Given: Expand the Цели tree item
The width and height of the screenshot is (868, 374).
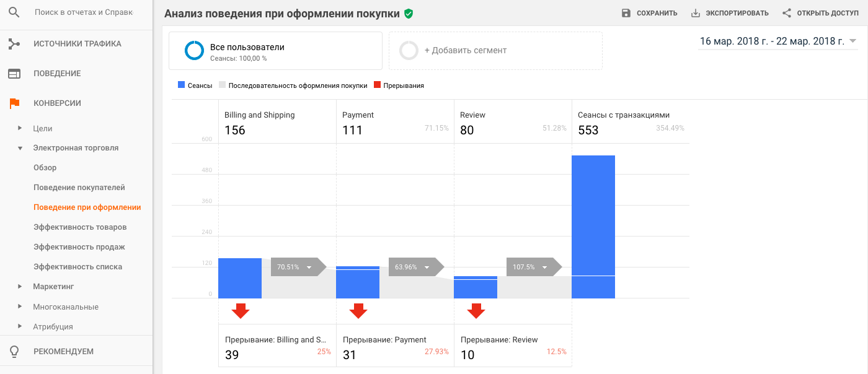Looking at the screenshot, I should click(x=20, y=129).
